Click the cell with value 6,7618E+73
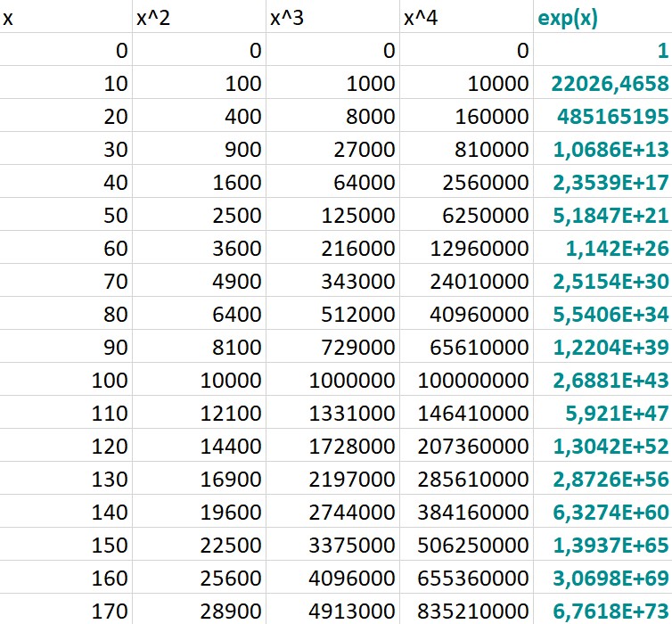The height and width of the screenshot is (624, 672). 603,610
